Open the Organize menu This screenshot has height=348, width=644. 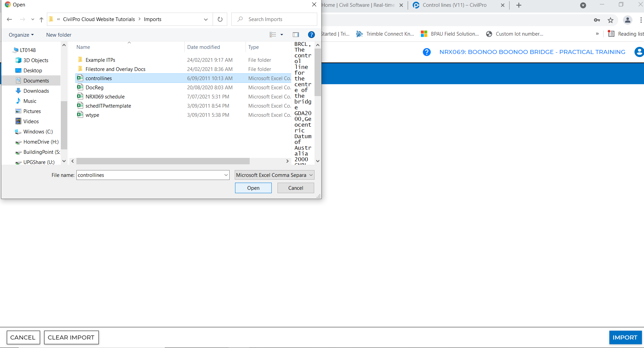[21, 35]
